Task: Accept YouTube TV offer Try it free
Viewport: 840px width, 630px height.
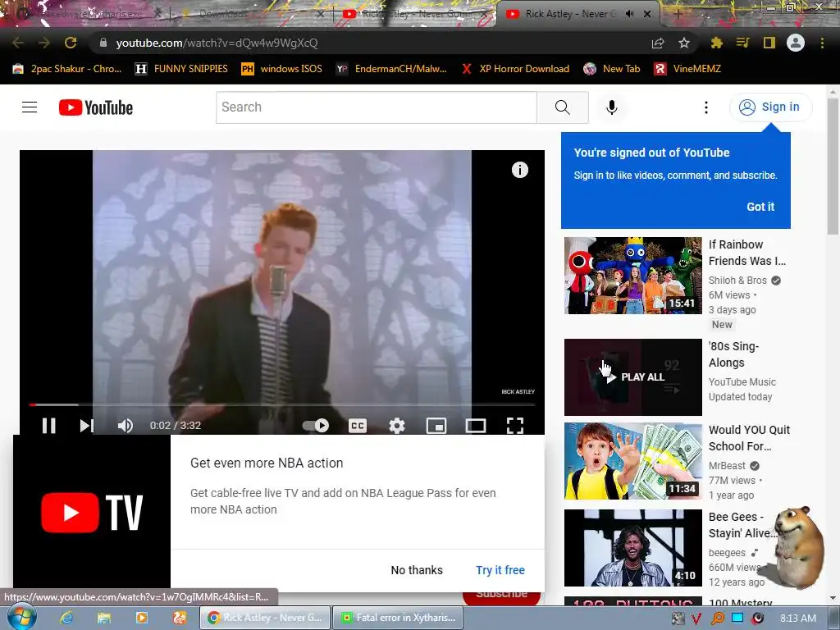Action: 500,570
